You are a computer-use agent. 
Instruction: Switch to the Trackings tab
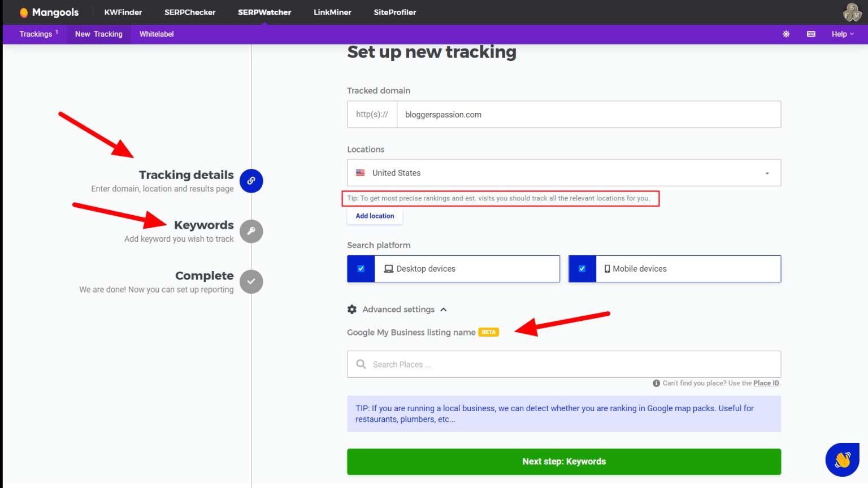coord(38,34)
